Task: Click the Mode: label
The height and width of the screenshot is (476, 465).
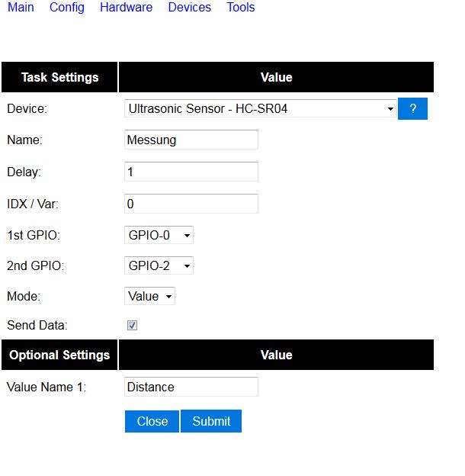Action: pyautogui.click(x=24, y=296)
